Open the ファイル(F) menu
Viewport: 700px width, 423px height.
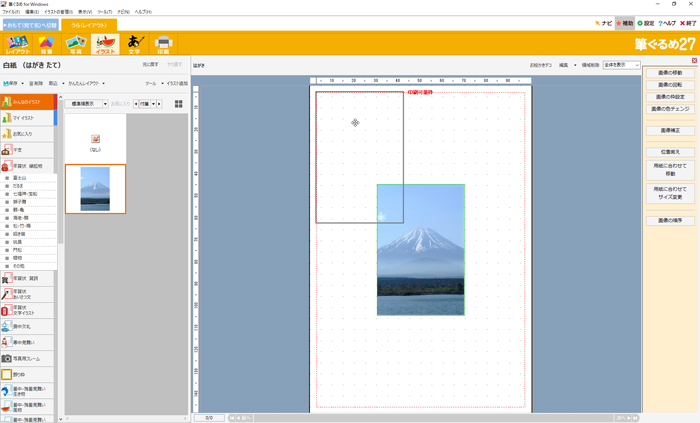pyautogui.click(x=11, y=11)
